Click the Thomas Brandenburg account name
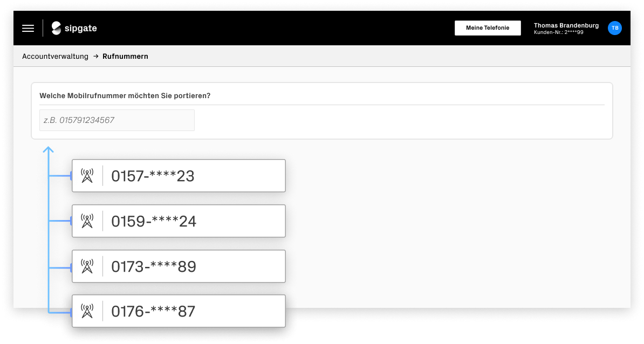This screenshot has height=344, width=644. [566, 25]
